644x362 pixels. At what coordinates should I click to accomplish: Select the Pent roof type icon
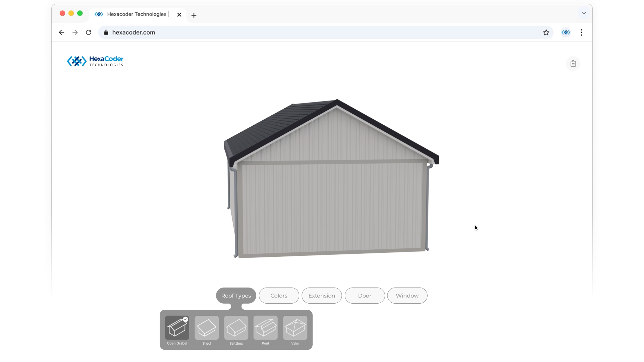tap(265, 328)
